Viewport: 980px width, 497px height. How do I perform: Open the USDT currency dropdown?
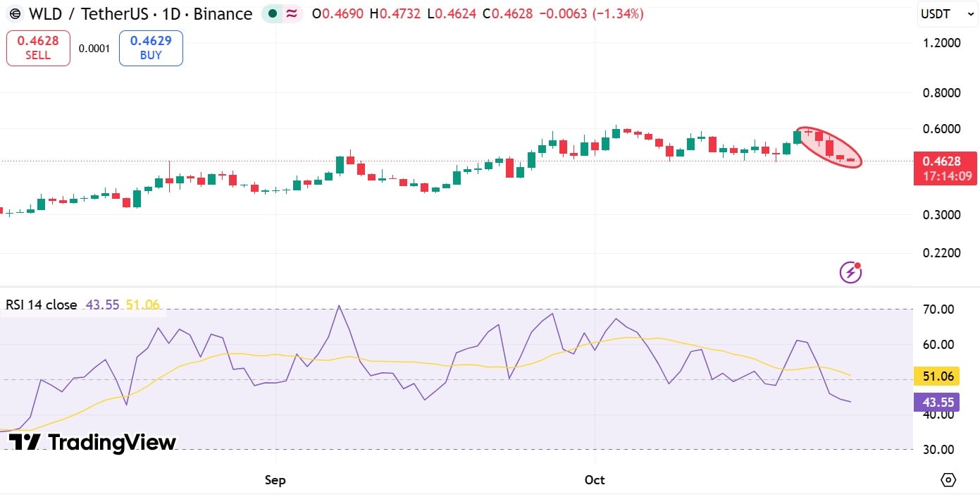(948, 14)
